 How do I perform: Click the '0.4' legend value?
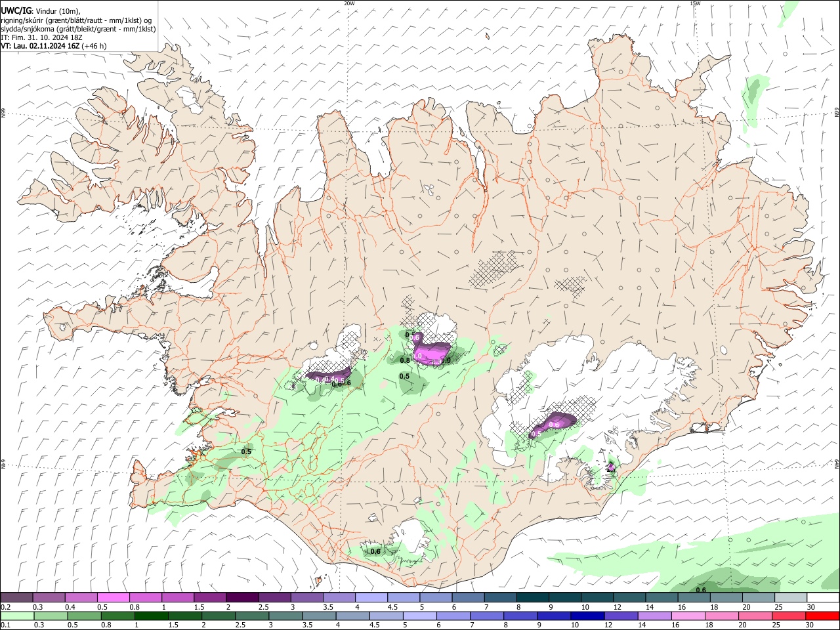tap(70, 607)
